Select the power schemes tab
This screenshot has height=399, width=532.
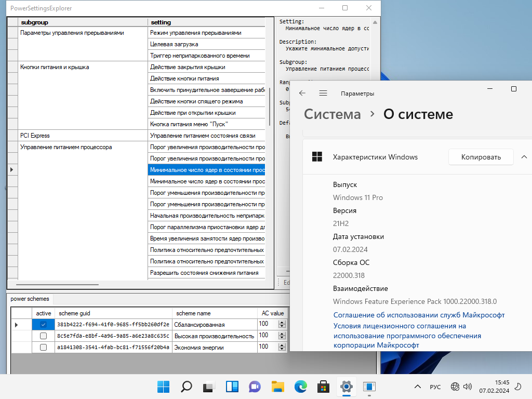[30, 299]
